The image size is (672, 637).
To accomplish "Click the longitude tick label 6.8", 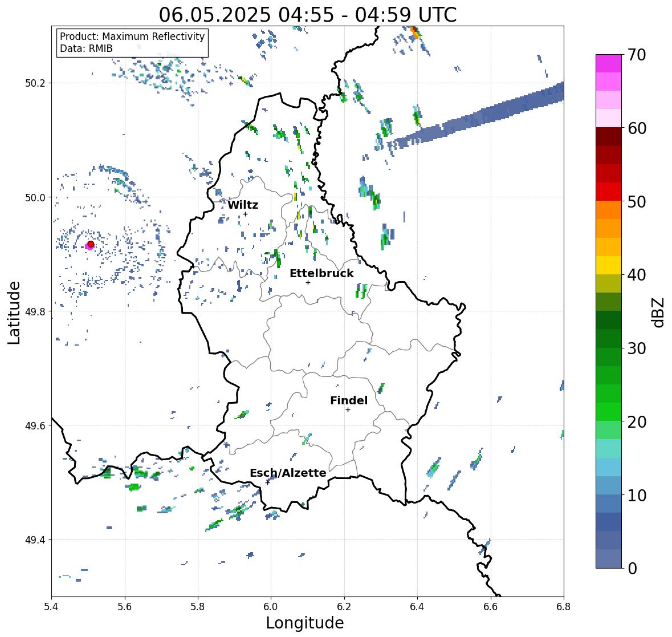I will [x=564, y=607].
